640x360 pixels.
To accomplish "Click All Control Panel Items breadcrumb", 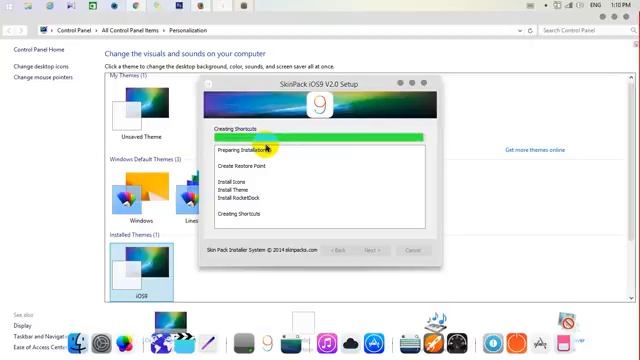I will coord(130,30).
